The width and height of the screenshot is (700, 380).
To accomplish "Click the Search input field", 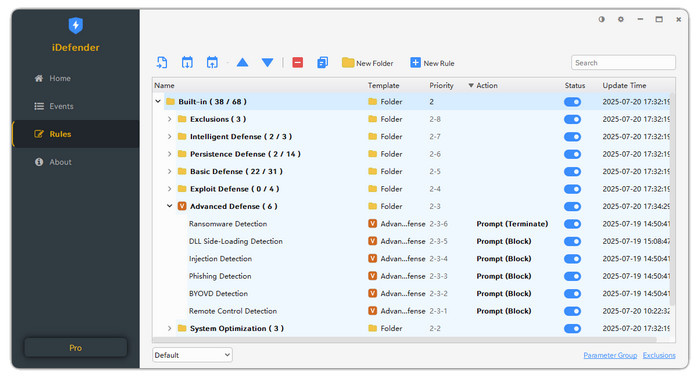I will pos(623,63).
